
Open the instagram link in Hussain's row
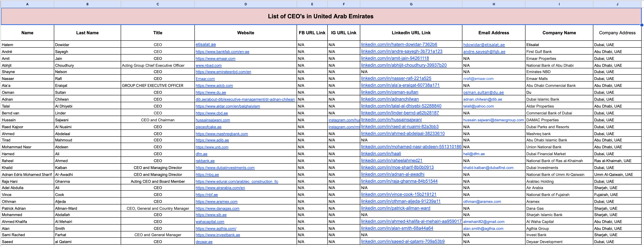pyautogui.click(x=344, y=120)
